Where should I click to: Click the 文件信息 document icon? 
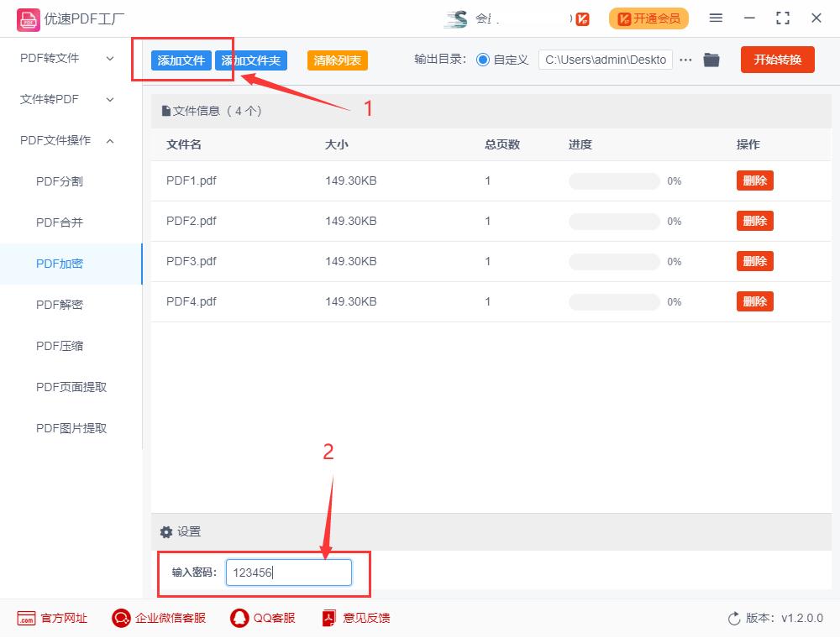click(x=165, y=110)
